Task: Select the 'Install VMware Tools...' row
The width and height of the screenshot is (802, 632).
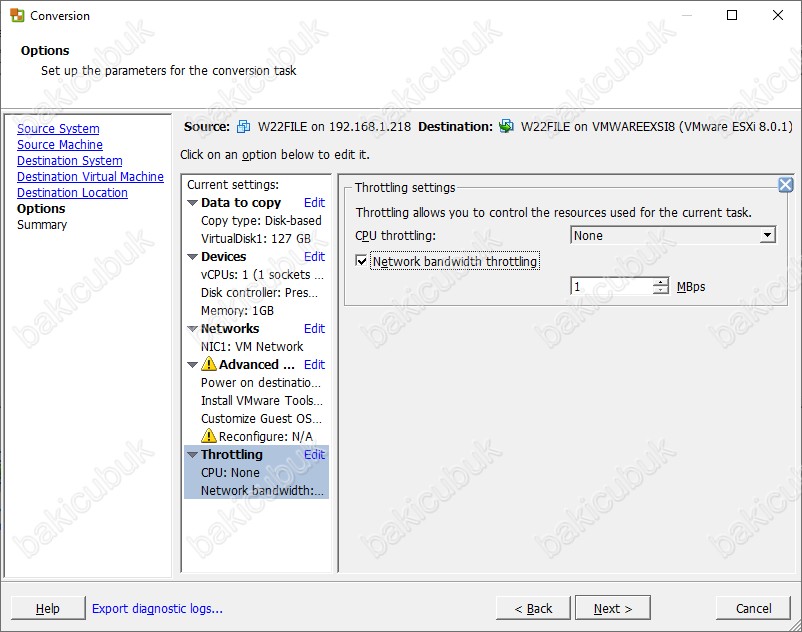Action: 262,400
